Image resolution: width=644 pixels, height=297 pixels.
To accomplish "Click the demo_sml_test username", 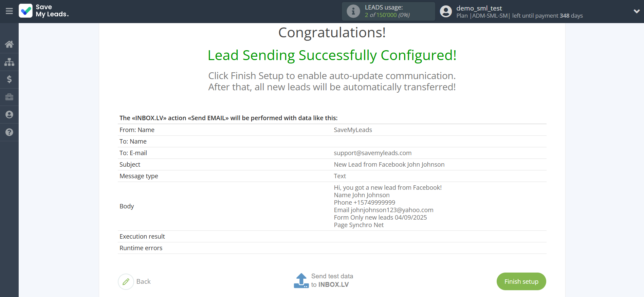I will click(479, 8).
